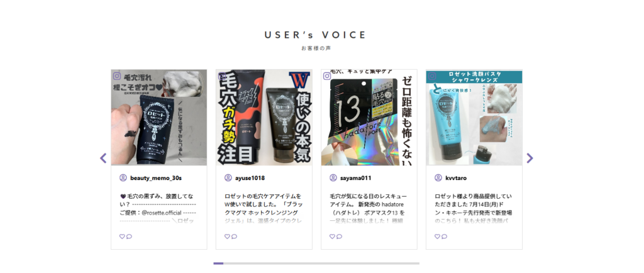This screenshot has height=273, width=644.
Task: Like the sayama011 post with heart icon
Action: click(x=332, y=237)
